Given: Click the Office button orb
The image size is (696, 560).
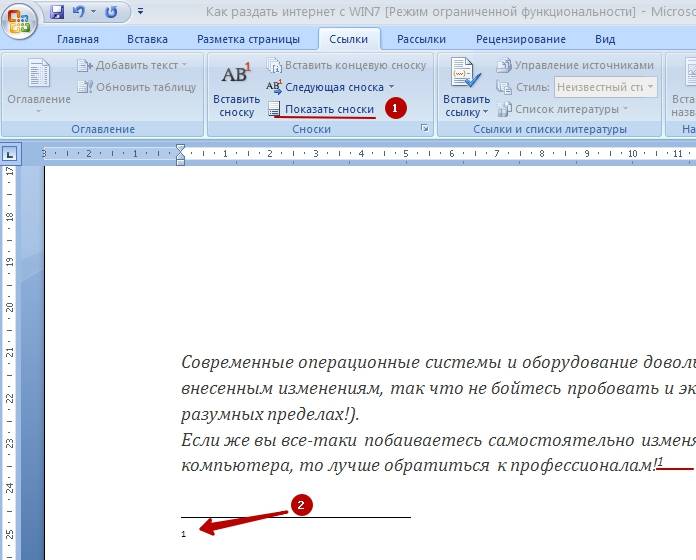Looking at the screenshot, I should tap(19, 20).
